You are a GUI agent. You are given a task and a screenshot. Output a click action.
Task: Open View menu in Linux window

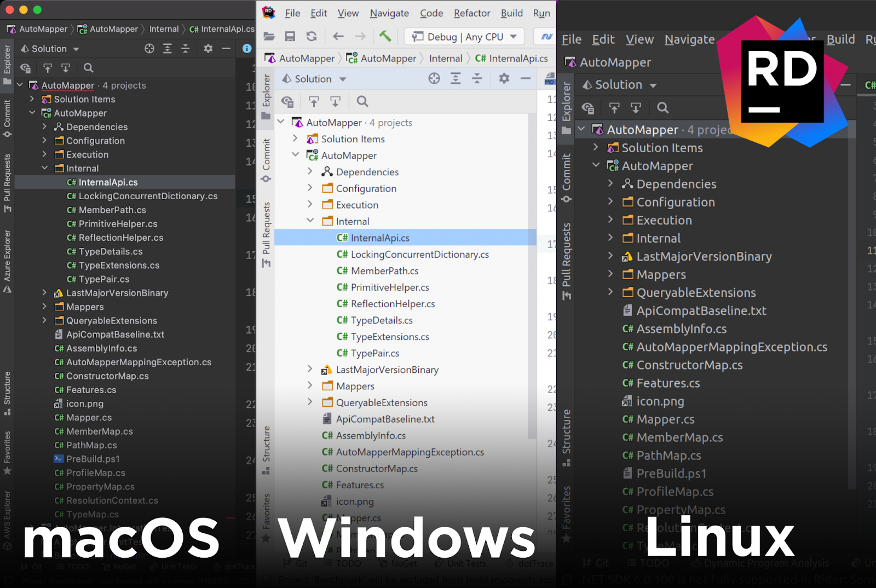pyautogui.click(x=640, y=39)
